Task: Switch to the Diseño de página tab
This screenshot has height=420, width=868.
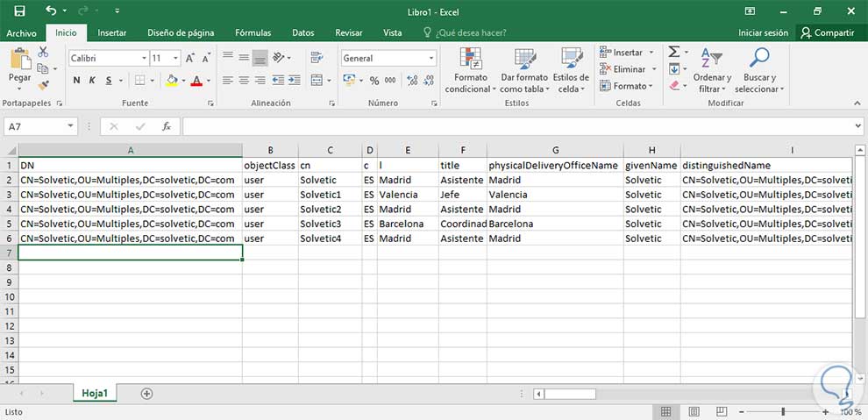Action: pyautogui.click(x=181, y=32)
